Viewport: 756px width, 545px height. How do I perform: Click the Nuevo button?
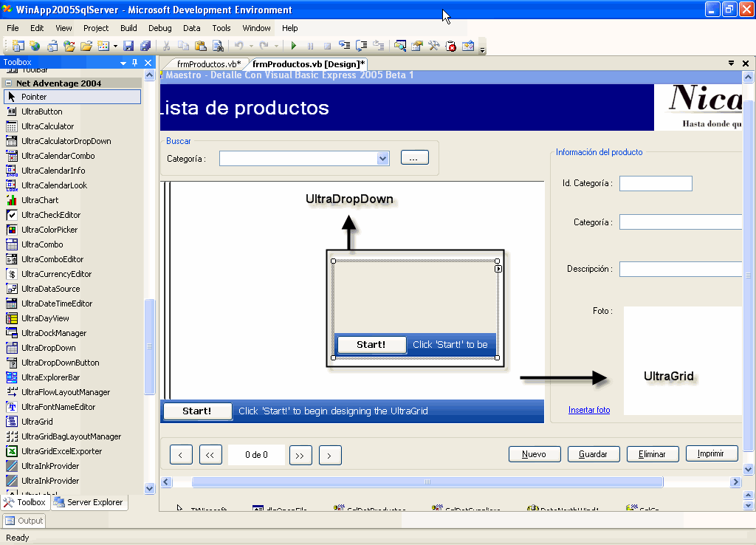coord(535,454)
